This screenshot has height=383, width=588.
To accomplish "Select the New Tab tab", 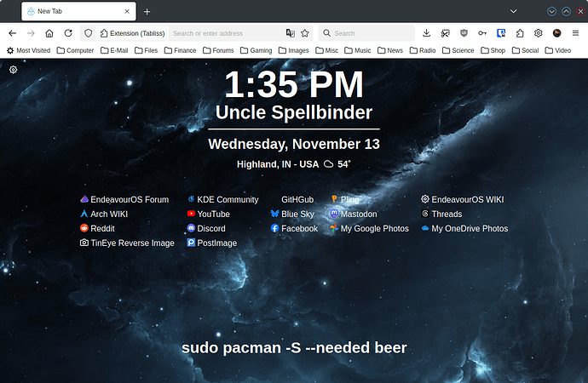I will click(x=78, y=11).
